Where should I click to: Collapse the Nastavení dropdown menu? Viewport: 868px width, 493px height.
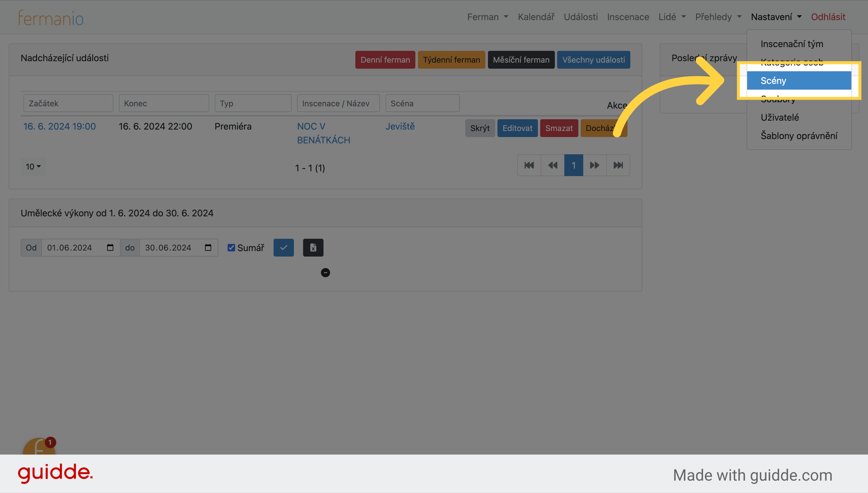click(x=776, y=17)
